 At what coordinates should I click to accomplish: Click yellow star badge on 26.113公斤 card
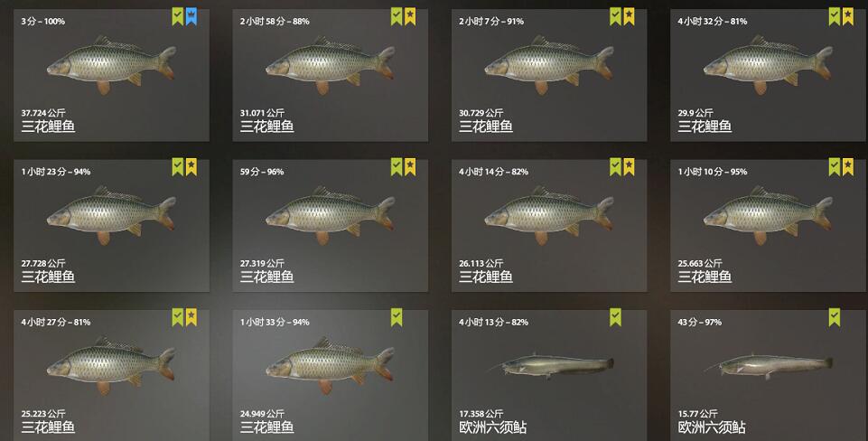click(629, 166)
